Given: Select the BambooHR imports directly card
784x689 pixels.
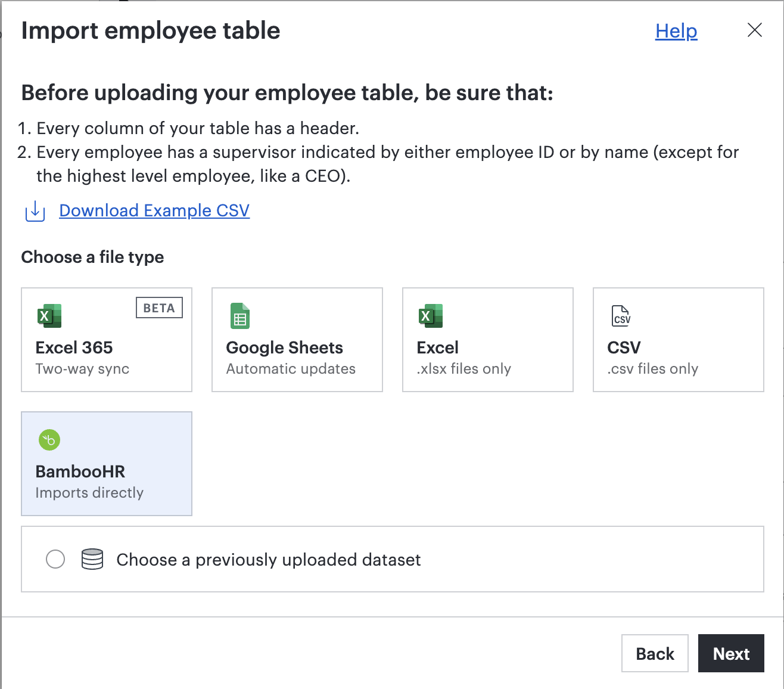Looking at the screenshot, I should (x=107, y=464).
